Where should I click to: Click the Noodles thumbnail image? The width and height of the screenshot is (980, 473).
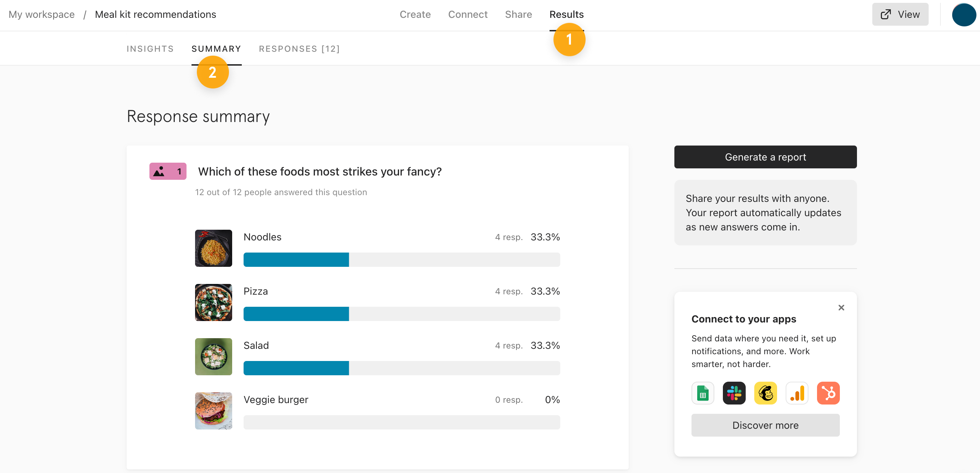213,248
